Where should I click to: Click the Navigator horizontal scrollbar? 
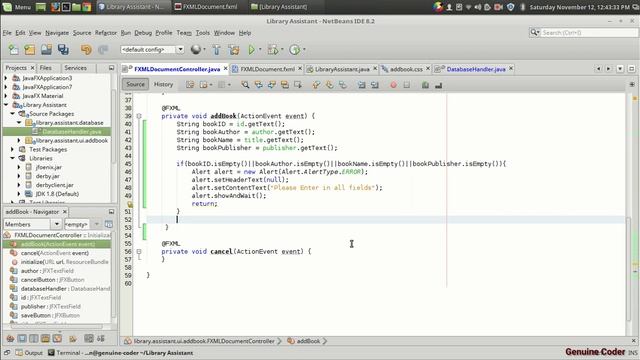tap(56, 326)
